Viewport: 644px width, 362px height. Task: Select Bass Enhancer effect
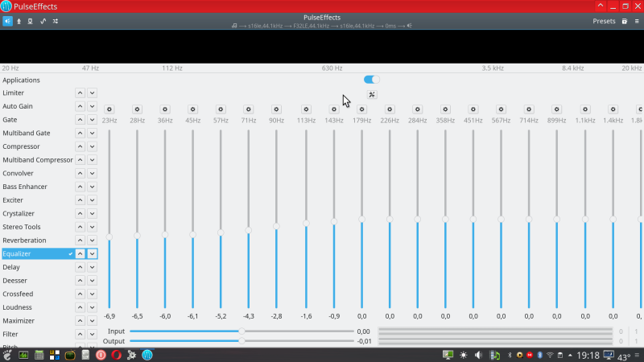[25, 187]
